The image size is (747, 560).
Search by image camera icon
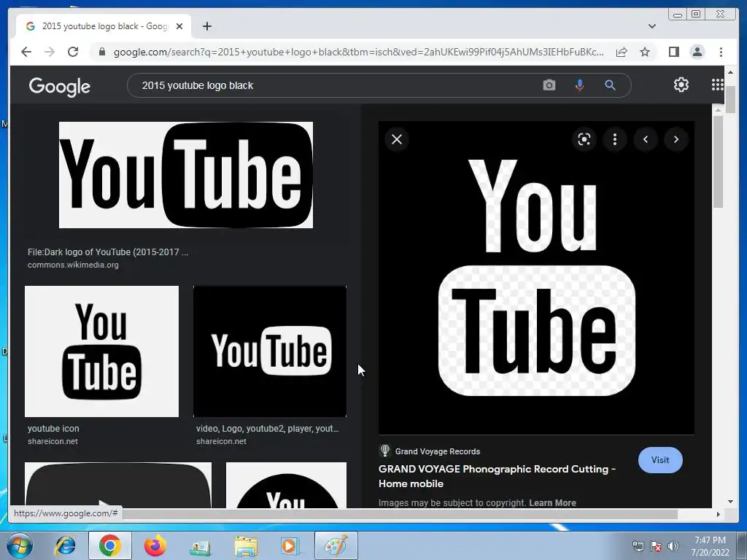point(549,85)
